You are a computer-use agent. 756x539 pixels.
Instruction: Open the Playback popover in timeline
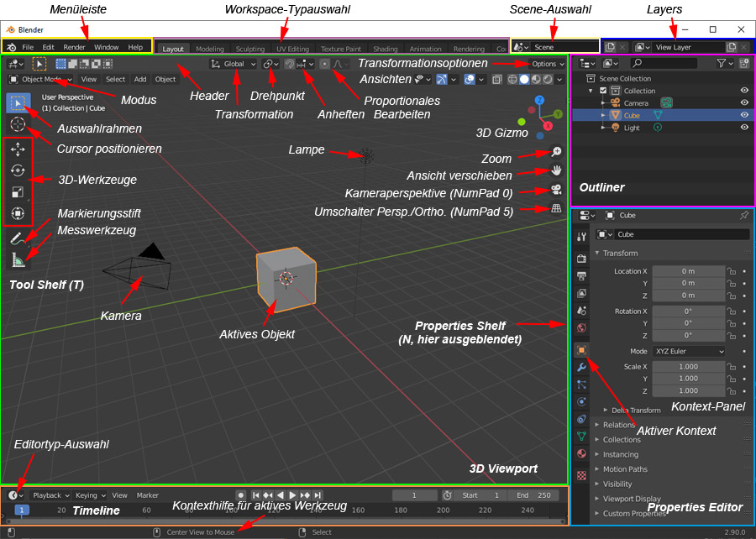coord(49,495)
